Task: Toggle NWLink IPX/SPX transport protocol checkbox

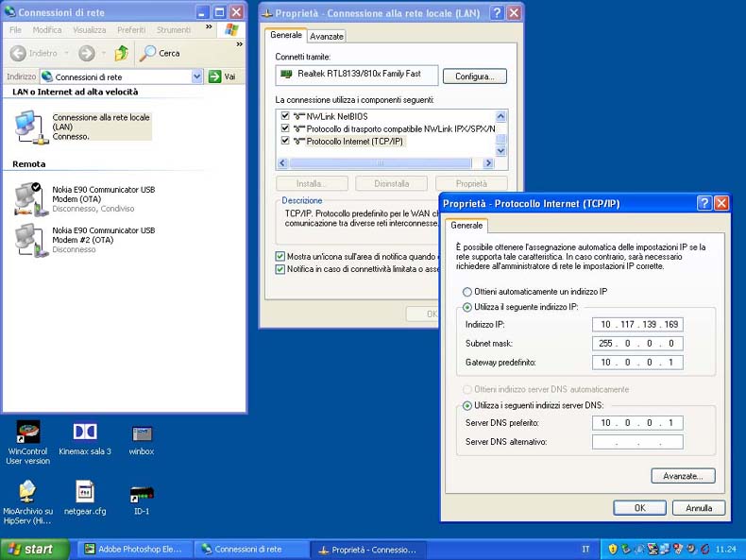Action: click(x=285, y=128)
